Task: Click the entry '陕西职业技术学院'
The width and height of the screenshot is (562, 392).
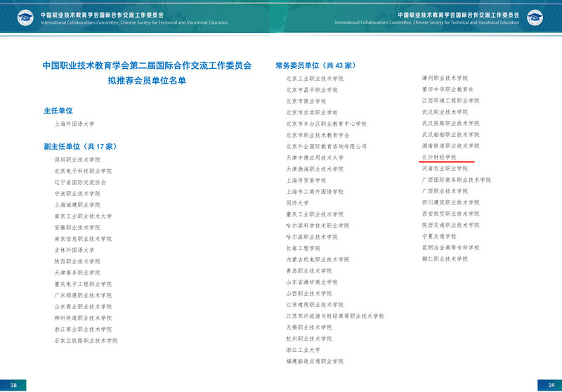Action: [77, 261]
